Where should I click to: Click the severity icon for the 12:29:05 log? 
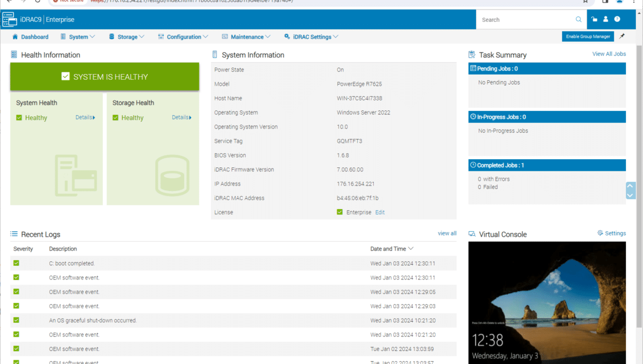click(x=16, y=292)
